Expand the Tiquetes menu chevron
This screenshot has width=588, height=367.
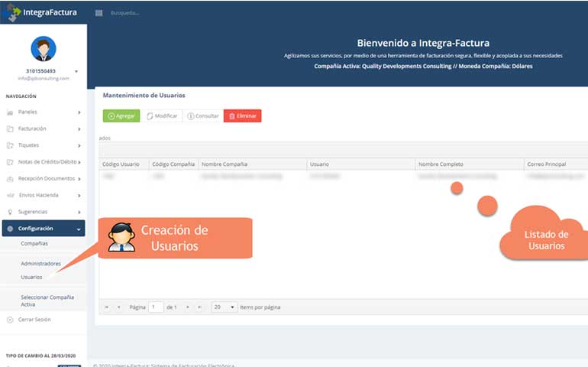pos(79,145)
